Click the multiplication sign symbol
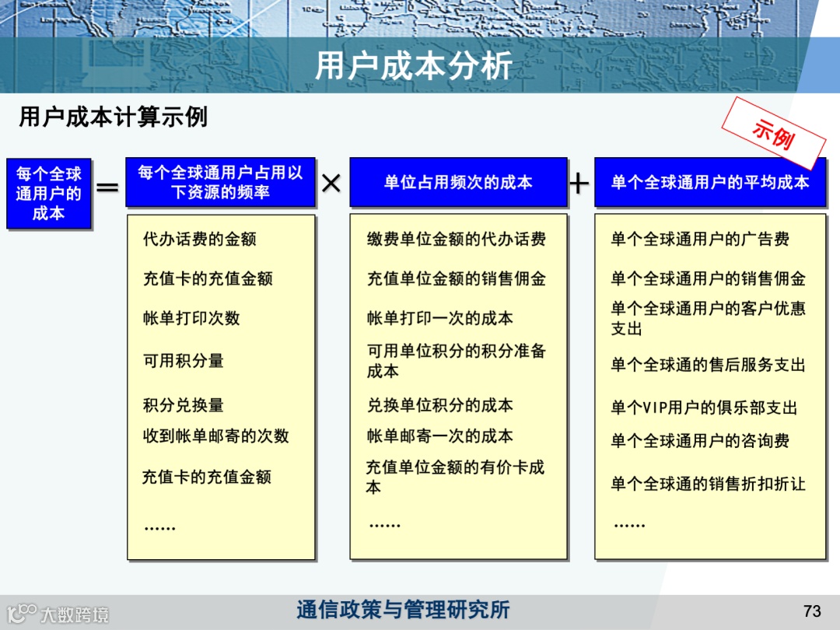Screen dimensions: 840x630 click(331, 184)
